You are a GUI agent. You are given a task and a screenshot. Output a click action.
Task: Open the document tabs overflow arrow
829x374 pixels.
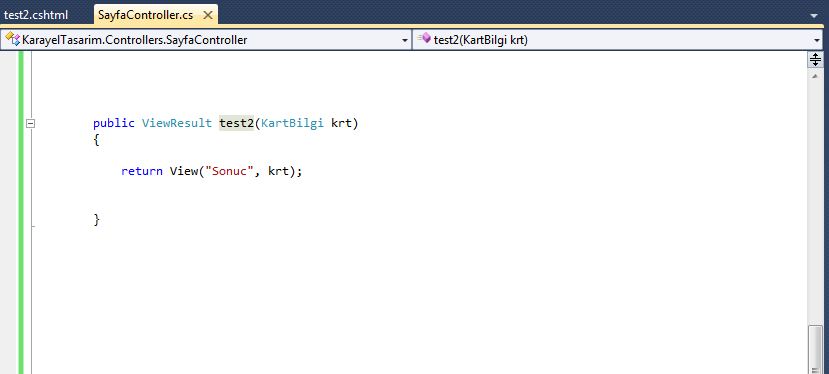814,16
